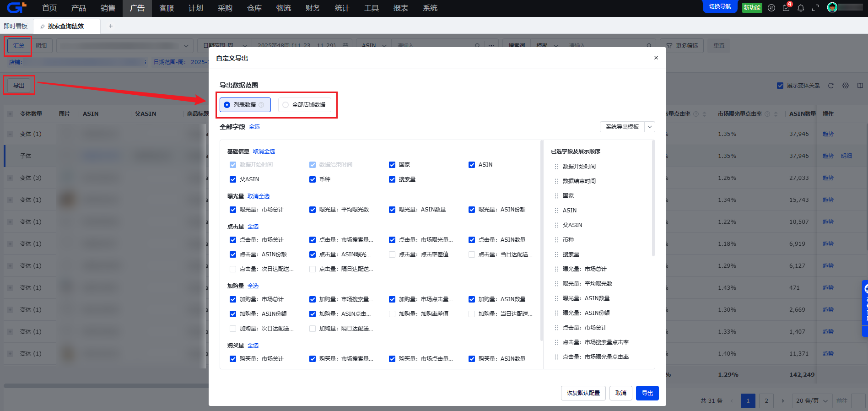Open the 财务 menu in top navigation

tap(313, 8)
